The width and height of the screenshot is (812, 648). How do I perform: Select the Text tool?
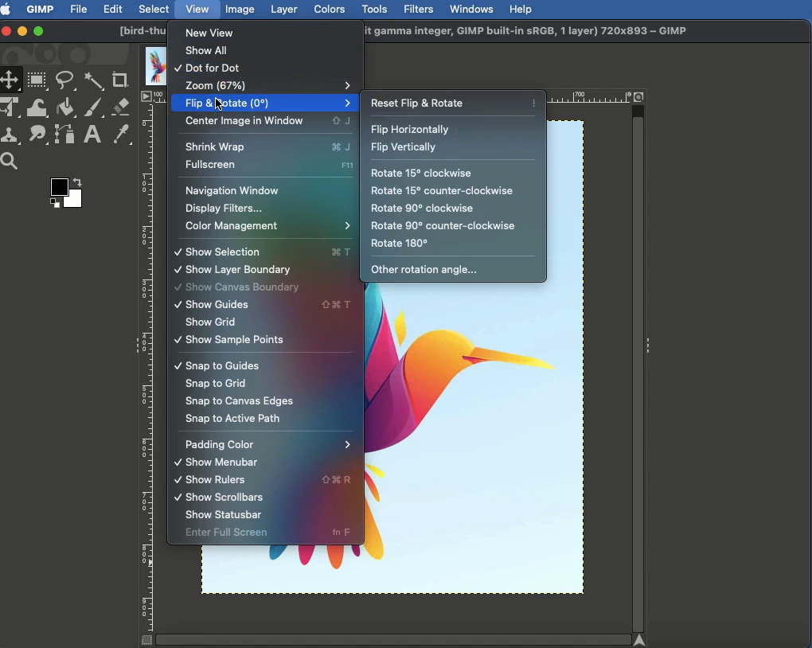click(x=93, y=135)
